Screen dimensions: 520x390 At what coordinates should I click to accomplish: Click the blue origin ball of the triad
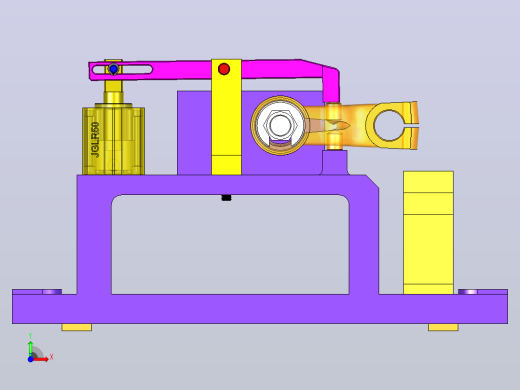30,359
